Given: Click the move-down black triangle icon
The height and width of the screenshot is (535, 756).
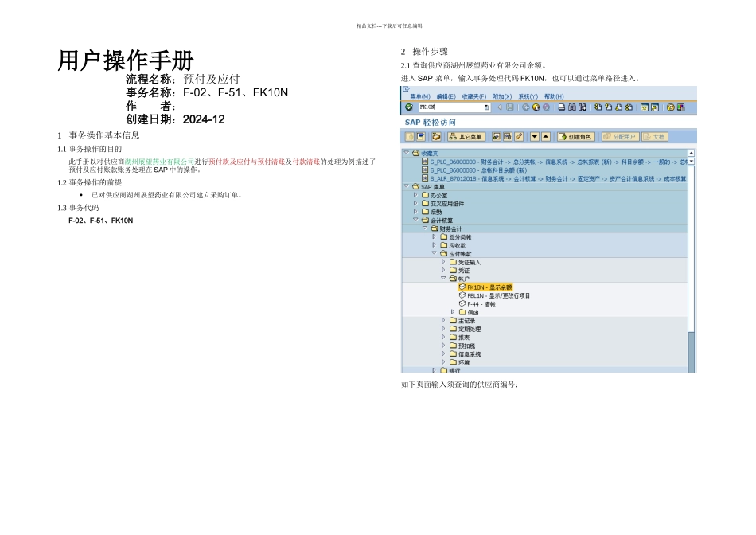Looking at the screenshot, I should point(535,137).
